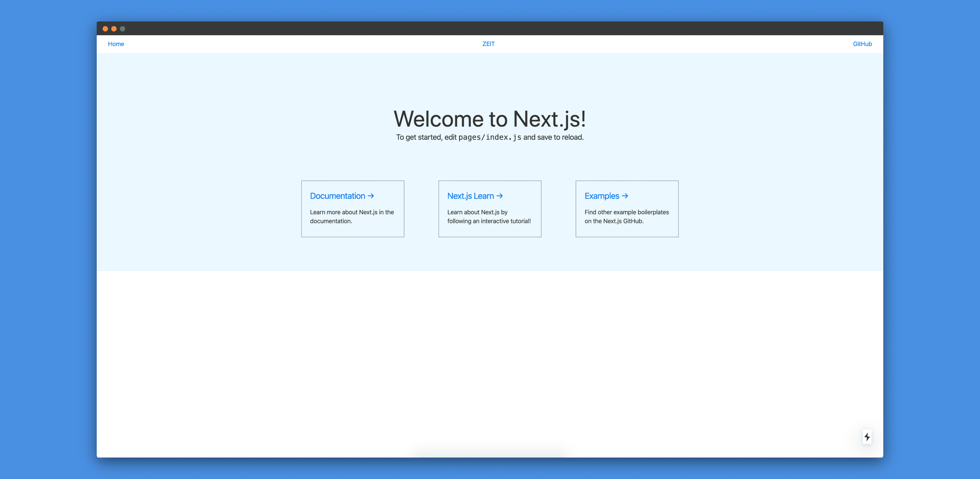Open the Documentation card heading link
The width and height of the screenshot is (980, 479).
342,196
